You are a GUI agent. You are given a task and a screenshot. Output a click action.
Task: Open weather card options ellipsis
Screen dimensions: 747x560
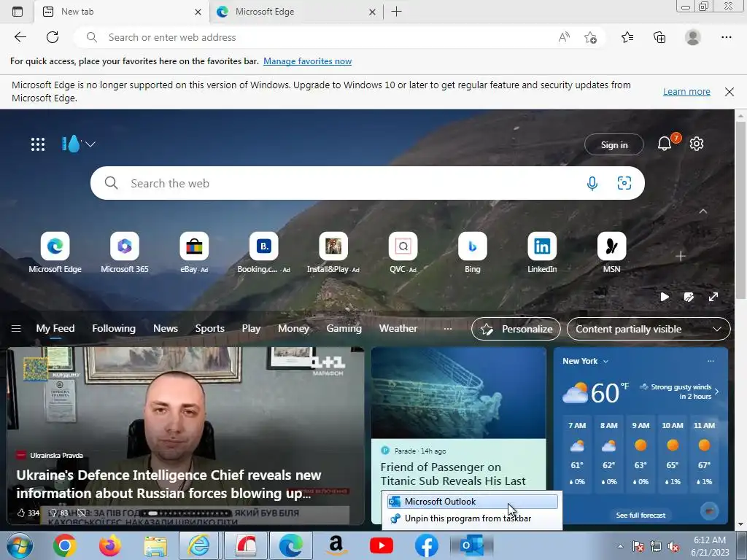click(711, 361)
